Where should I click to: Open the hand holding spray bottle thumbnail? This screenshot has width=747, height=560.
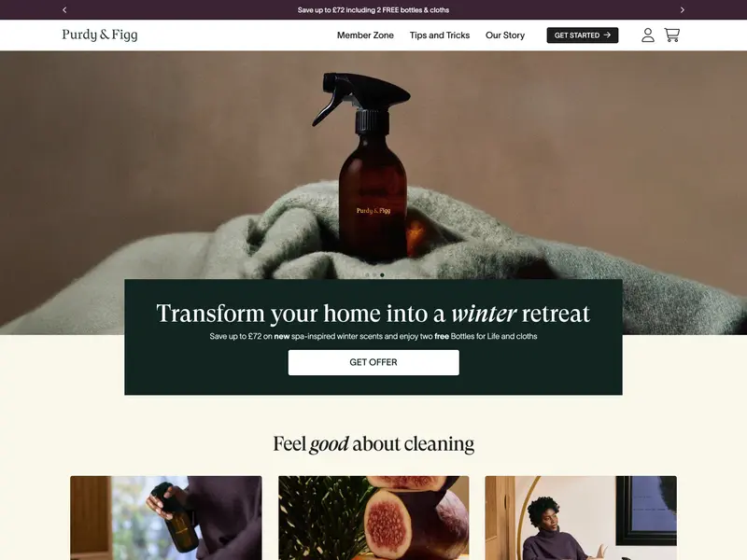(x=166, y=518)
